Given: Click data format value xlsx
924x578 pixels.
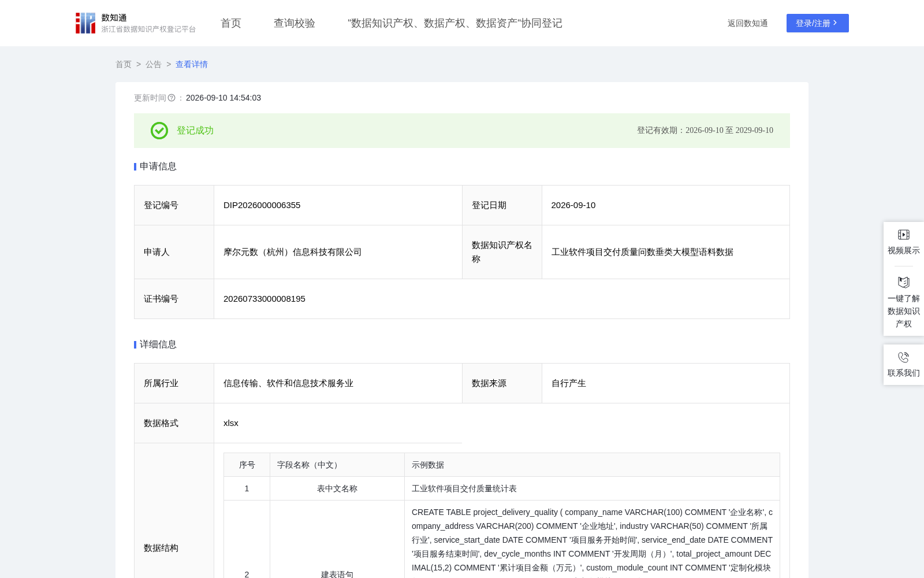Looking at the screenshot, I should coord(231,423).
